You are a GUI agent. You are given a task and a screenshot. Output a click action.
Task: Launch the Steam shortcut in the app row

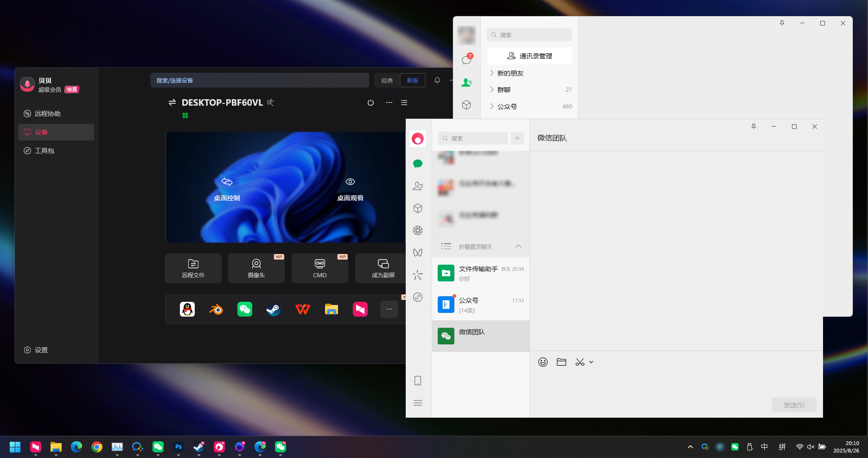[274, 309]
